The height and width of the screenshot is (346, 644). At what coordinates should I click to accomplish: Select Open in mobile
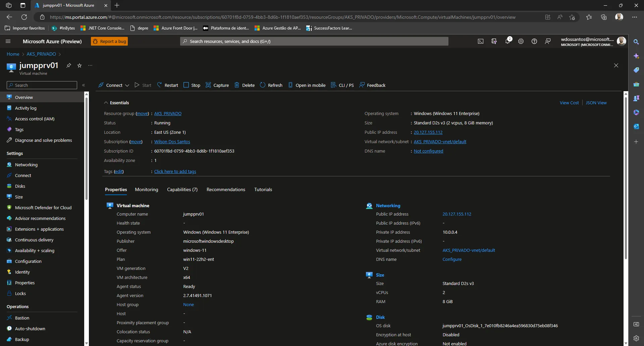coord(307,85)
